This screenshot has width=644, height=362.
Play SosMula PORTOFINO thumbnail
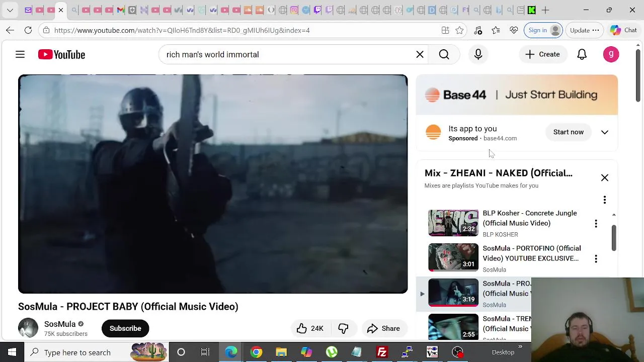click(x=453, y=258)
